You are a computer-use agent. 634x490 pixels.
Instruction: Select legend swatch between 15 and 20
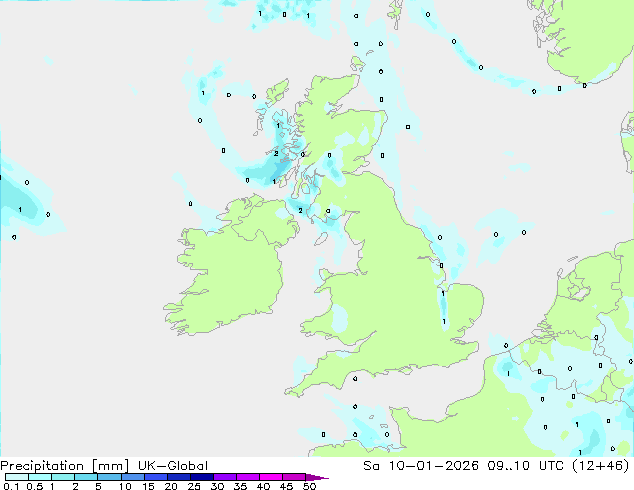click(156, 477)
